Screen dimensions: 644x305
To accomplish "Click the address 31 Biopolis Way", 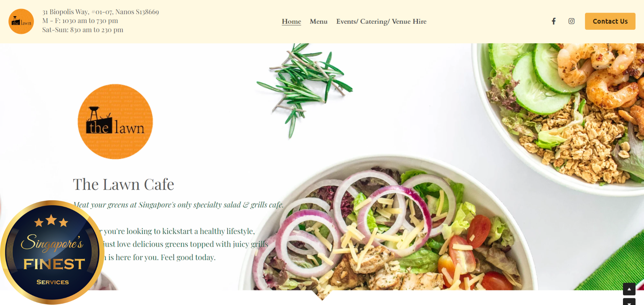I will coord(101,12).
